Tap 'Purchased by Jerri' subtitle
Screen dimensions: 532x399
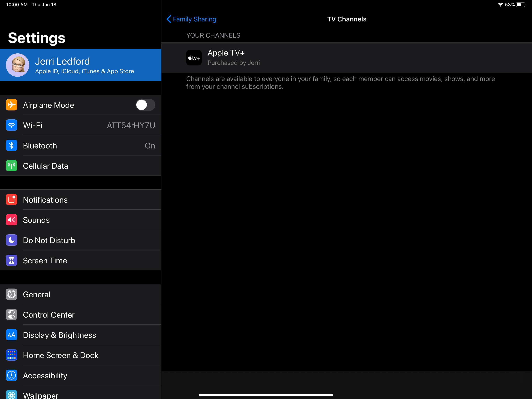(234, 63)
